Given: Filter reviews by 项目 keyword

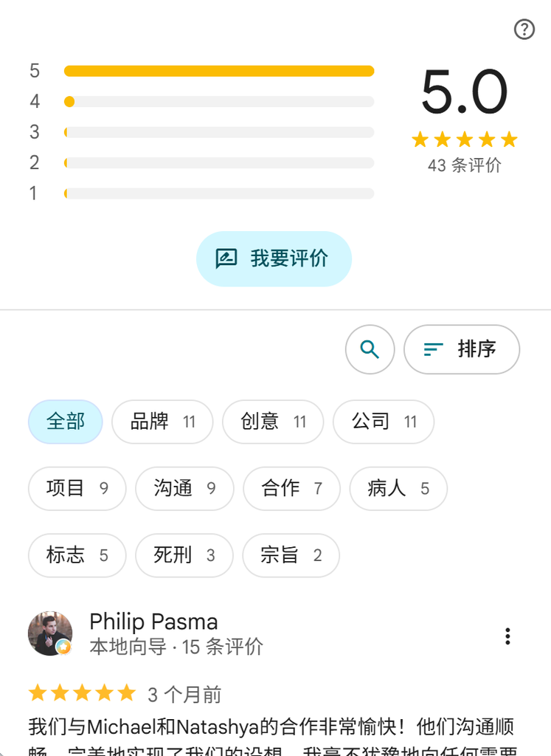Looking at the screenshot, I should tap(77, 489).
